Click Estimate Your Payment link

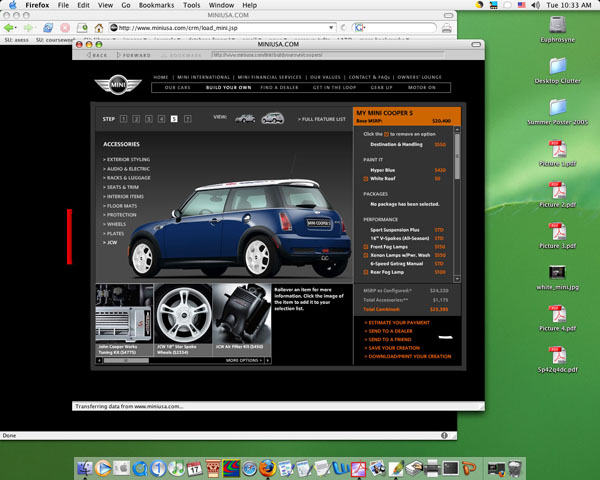tap(397, 323)
